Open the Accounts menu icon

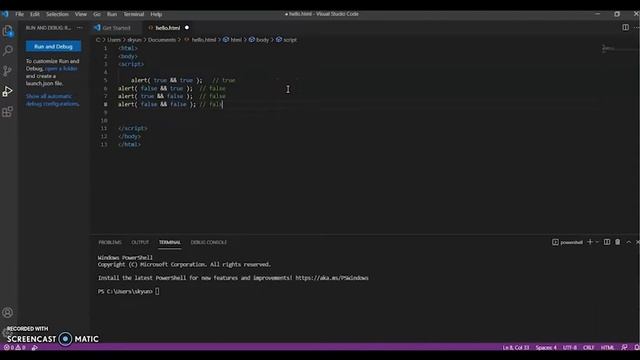(x=8, y=313)
